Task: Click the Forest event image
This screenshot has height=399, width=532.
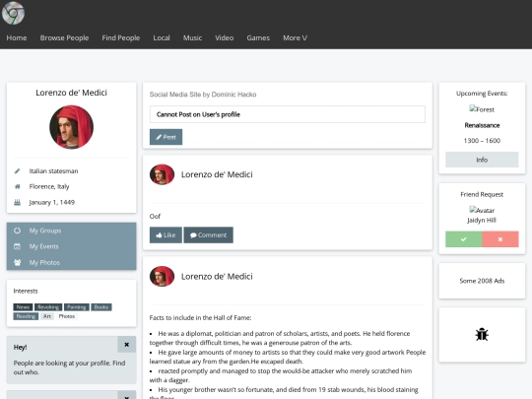Action: 482,109
